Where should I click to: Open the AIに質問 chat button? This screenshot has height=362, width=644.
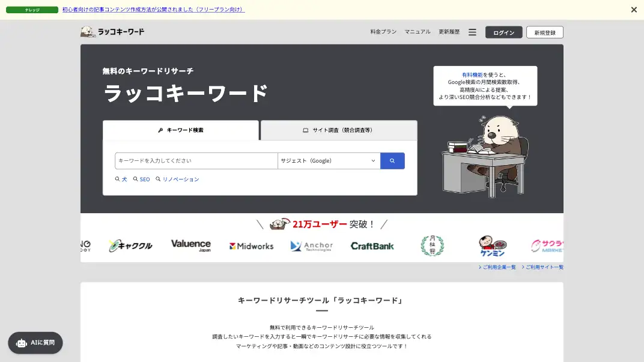click(35, 343)
